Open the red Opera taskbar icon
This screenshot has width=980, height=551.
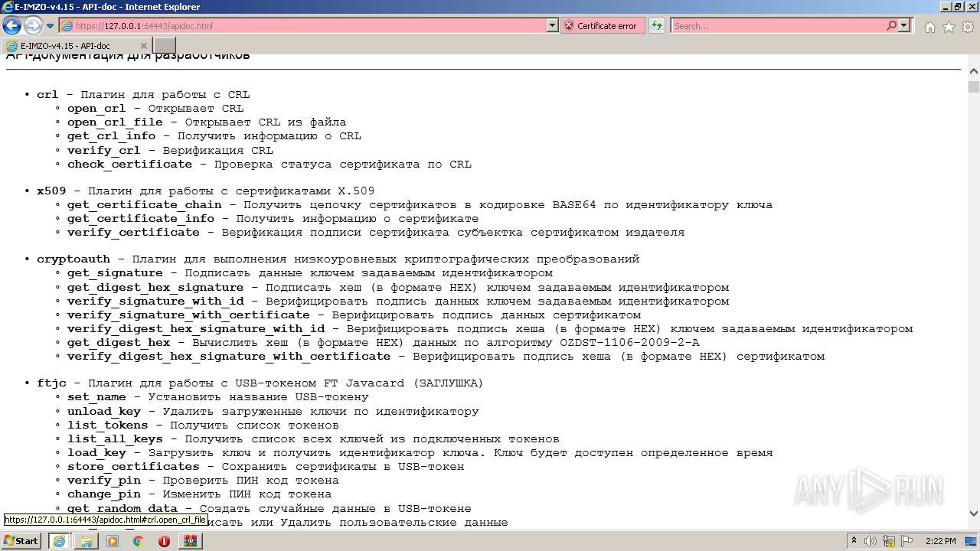pos(164,541)
